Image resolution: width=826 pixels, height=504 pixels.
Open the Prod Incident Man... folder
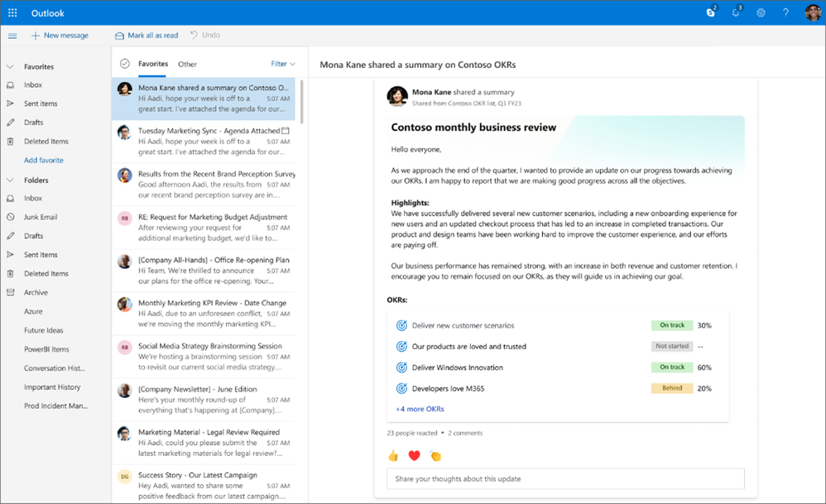[55, 406]
